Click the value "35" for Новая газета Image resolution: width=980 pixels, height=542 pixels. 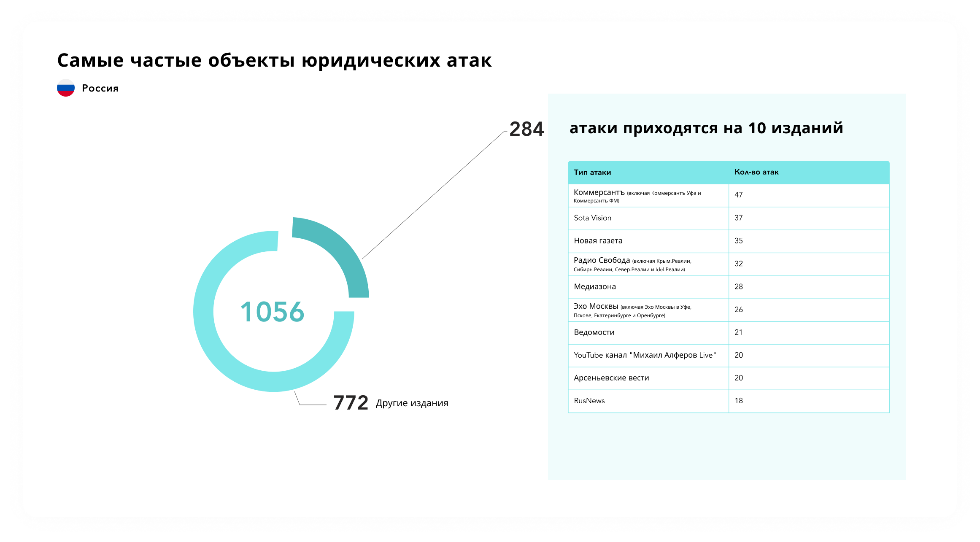tap(738, 241)
